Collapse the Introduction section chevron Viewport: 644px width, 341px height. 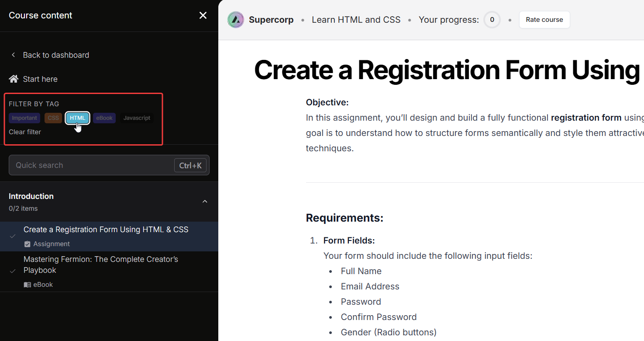click(x=205, y=202)
